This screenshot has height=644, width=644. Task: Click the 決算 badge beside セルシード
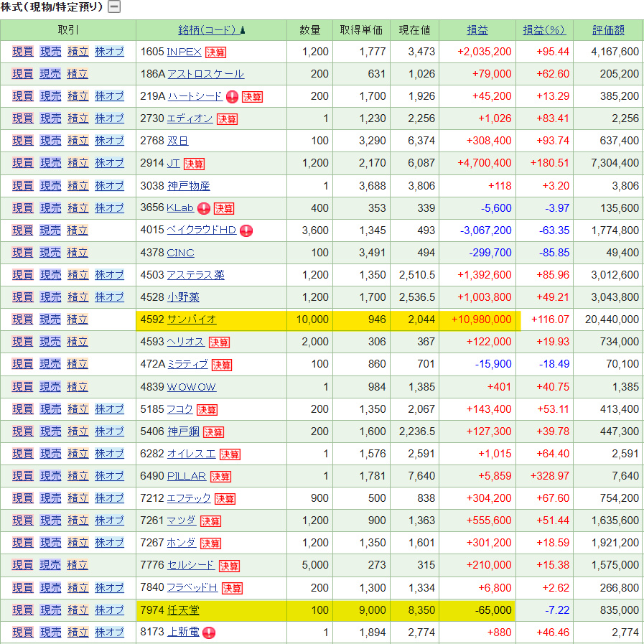[x=229, y=566]
